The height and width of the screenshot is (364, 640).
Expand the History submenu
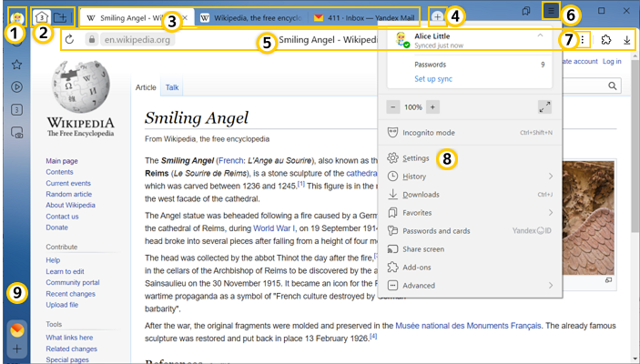point(551,176)
